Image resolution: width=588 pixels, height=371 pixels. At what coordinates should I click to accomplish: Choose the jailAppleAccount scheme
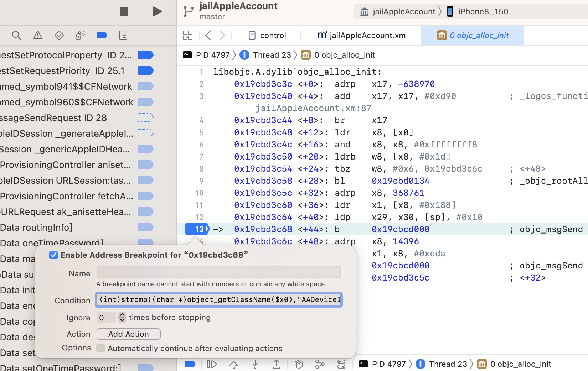coord(398,11)
